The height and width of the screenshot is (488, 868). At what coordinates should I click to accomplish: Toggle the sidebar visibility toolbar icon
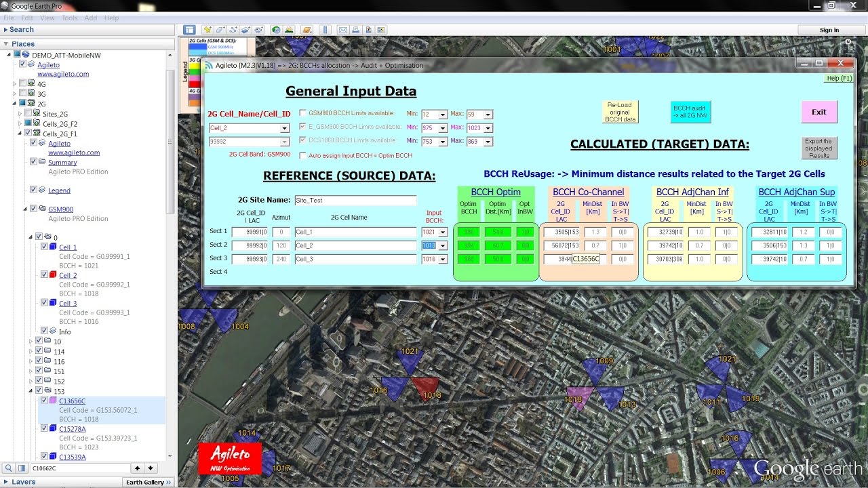189,30
